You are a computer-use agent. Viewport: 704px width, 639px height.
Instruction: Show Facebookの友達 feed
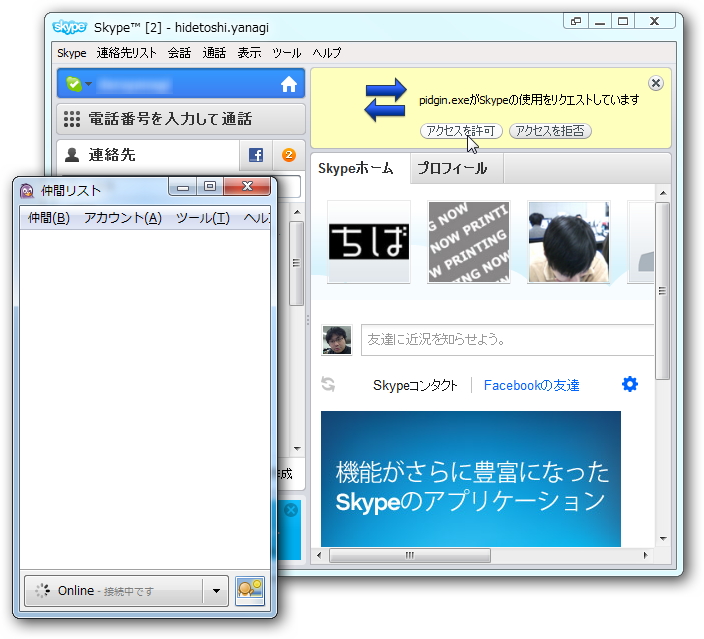[531, 385]
